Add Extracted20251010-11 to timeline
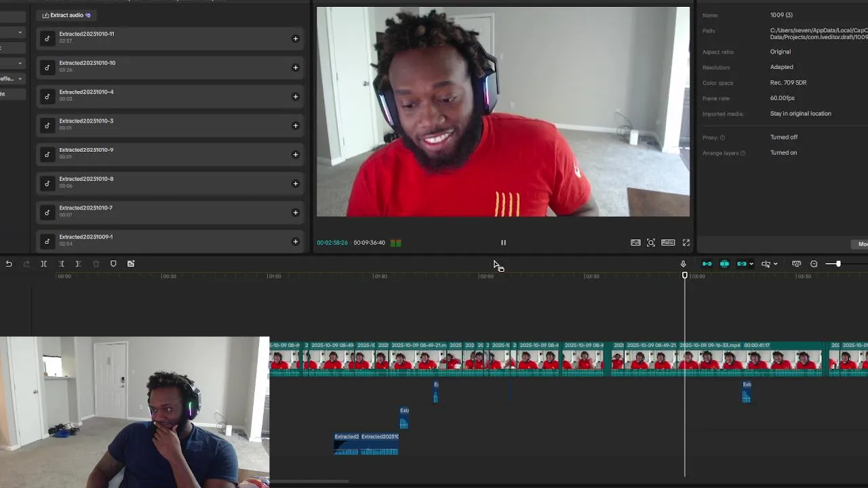Viewport: 868px width, 488px height. tap(295, 39)
